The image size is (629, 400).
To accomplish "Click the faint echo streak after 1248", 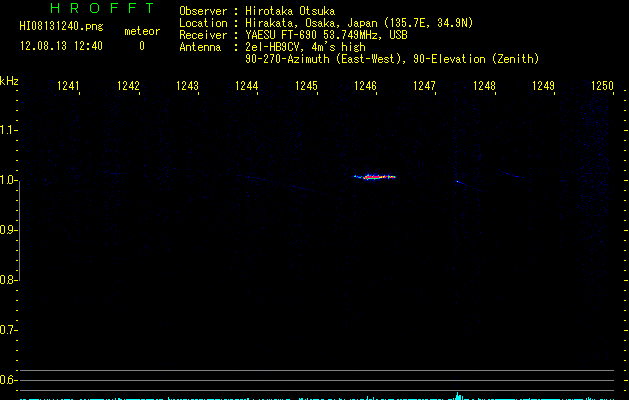I will (514, 175).
